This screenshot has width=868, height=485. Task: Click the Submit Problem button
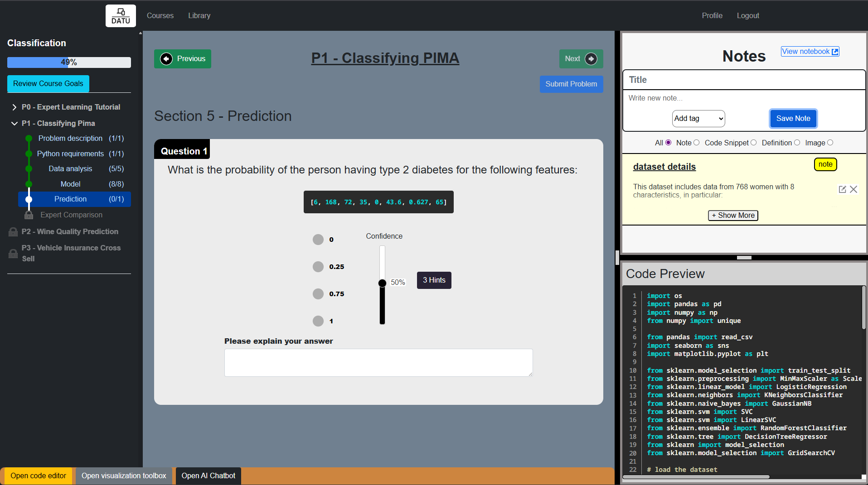571,84
